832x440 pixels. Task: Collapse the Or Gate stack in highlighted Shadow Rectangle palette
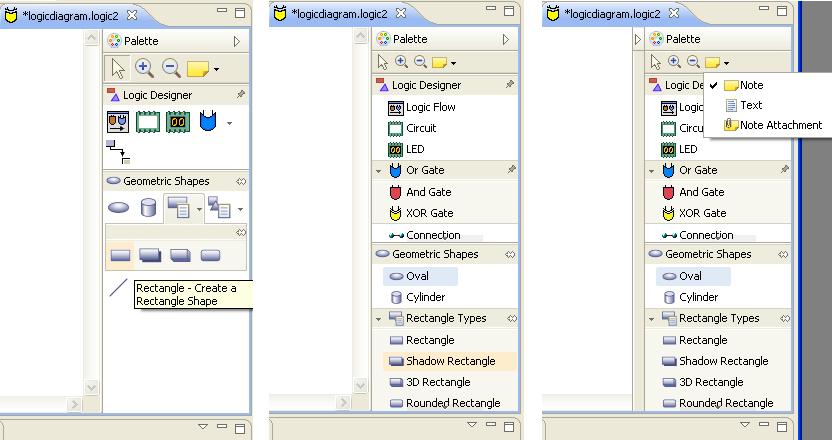378,171
